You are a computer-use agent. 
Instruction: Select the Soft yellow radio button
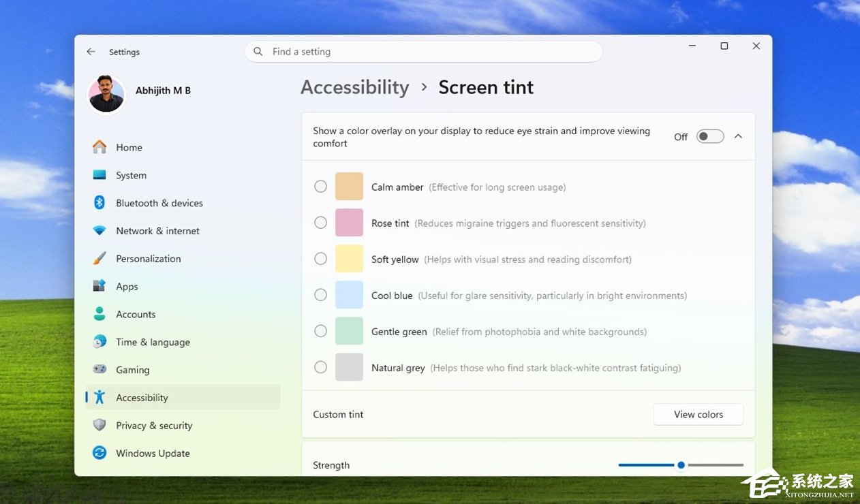320,259
